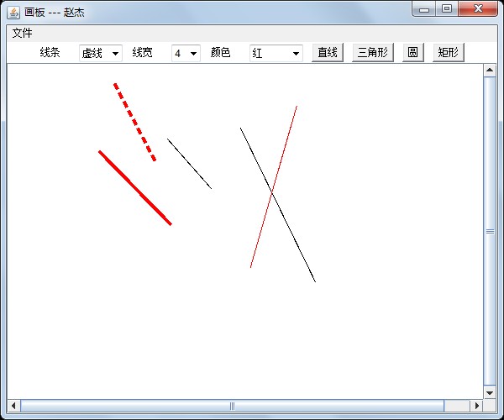The image size is (504, 420).
Task: Click the horizontal scrollbar left arrow
Action: coord(13,406)
